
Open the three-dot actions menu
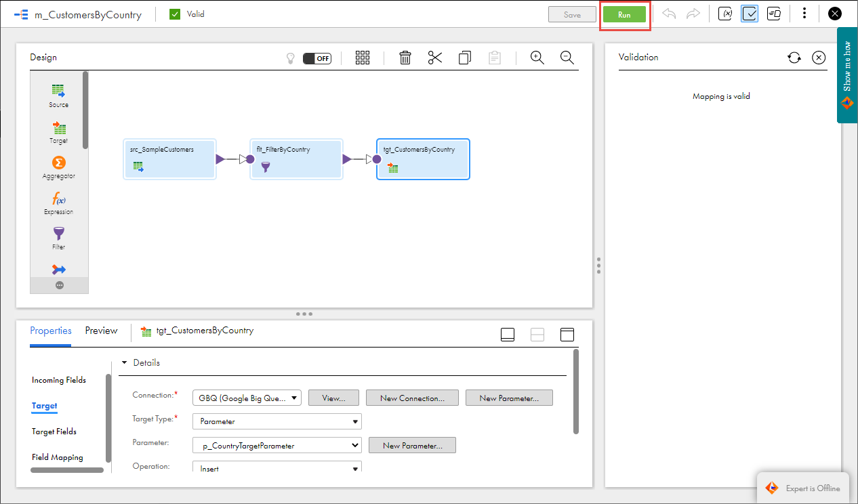click(x=804, y=14)
